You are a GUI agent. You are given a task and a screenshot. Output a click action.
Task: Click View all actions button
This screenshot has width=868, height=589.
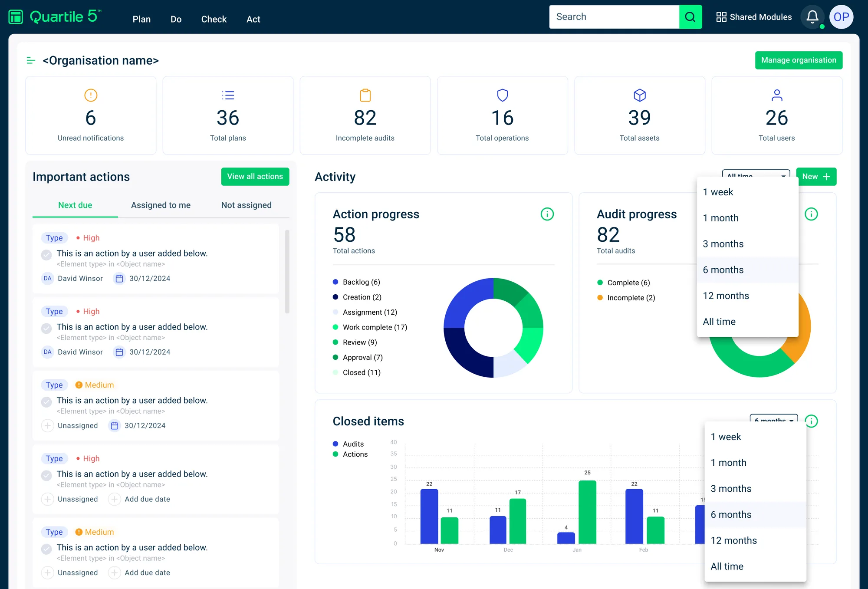(x=255, y=177)
